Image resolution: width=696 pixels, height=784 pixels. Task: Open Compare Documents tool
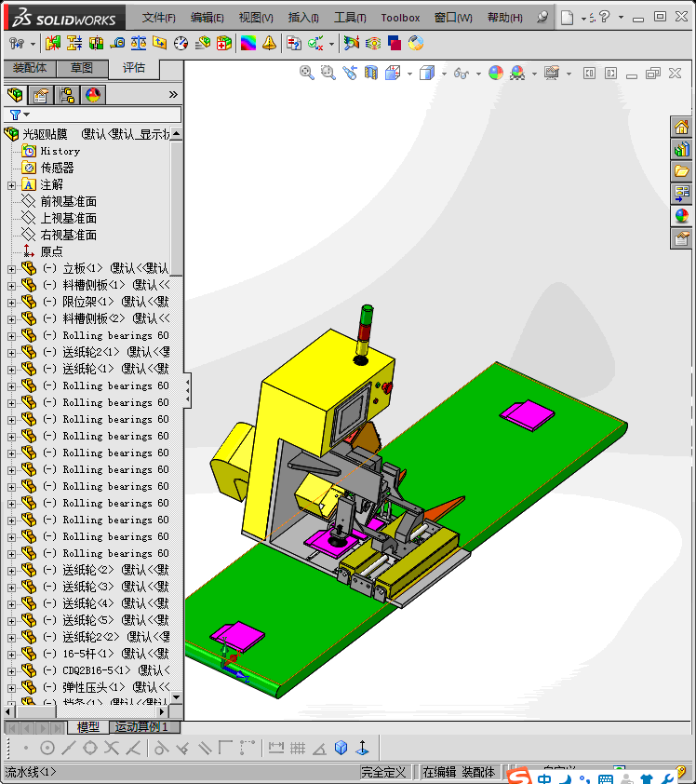click(x=294, y=44)
